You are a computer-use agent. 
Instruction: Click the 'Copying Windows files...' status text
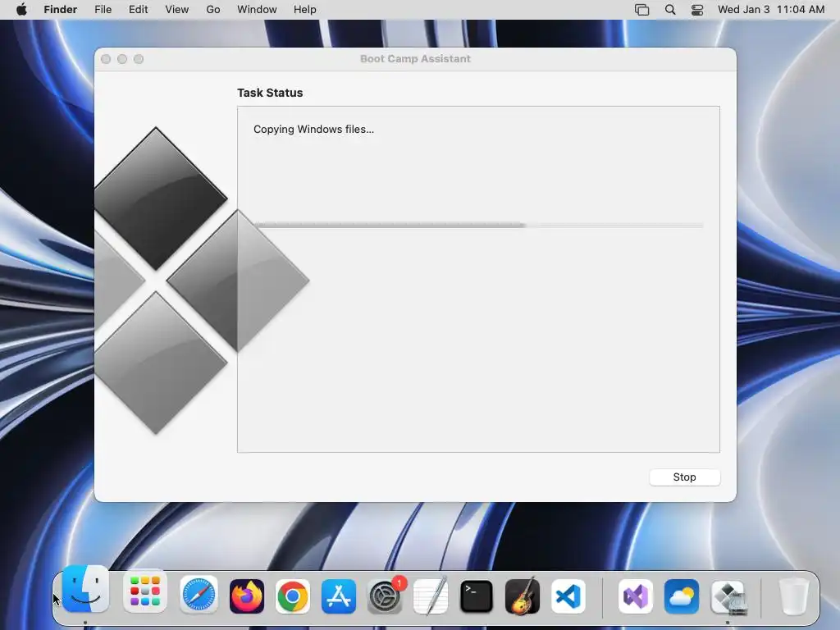point(313,129)
